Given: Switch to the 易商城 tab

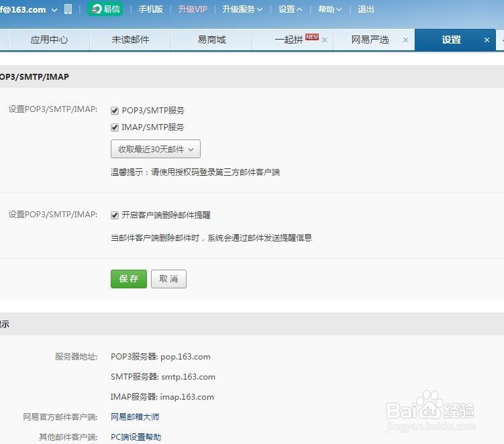Looking at the screenshot, I should tap(211, 40).
